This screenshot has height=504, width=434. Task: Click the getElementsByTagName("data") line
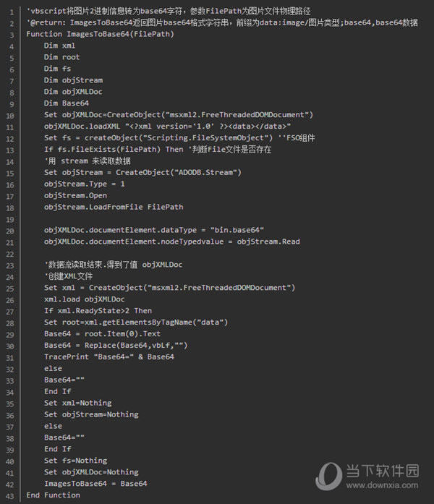(136, 323)
